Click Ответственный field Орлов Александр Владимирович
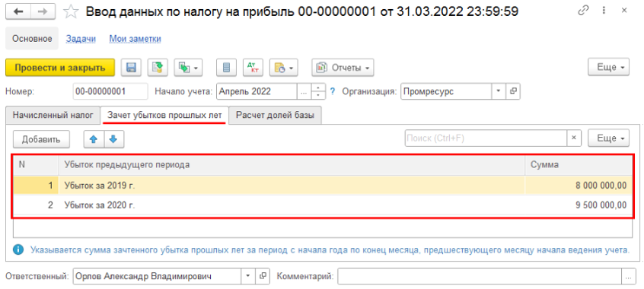Screen dimensions: 644x289 [x=158, y=276]
